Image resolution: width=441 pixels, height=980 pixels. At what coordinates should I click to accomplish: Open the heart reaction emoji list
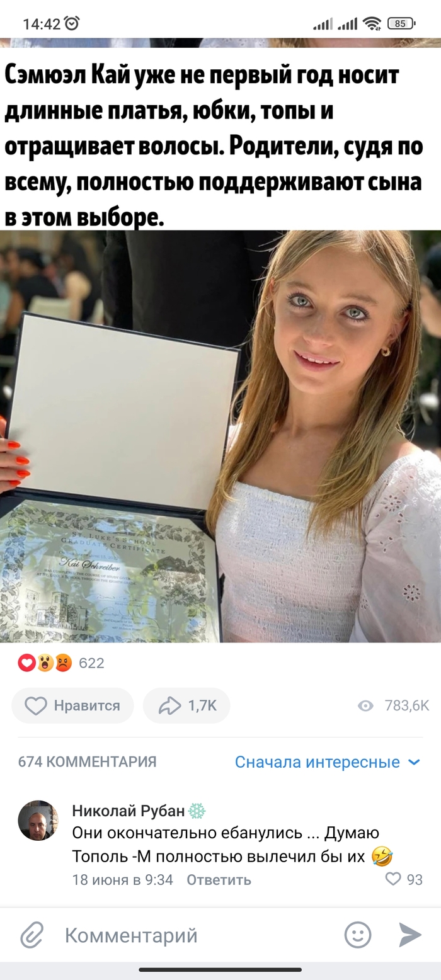pos(26,663)
